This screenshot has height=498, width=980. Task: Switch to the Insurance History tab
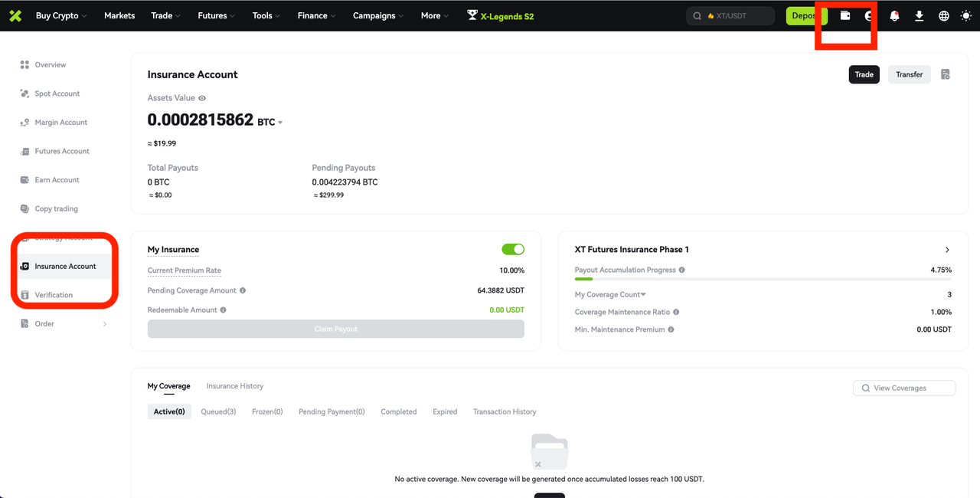pos(235,386)
